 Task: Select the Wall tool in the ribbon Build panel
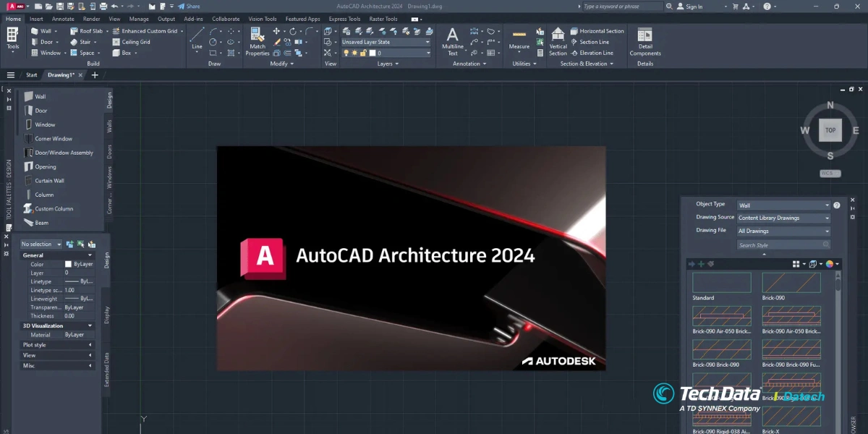pos(41,31)
